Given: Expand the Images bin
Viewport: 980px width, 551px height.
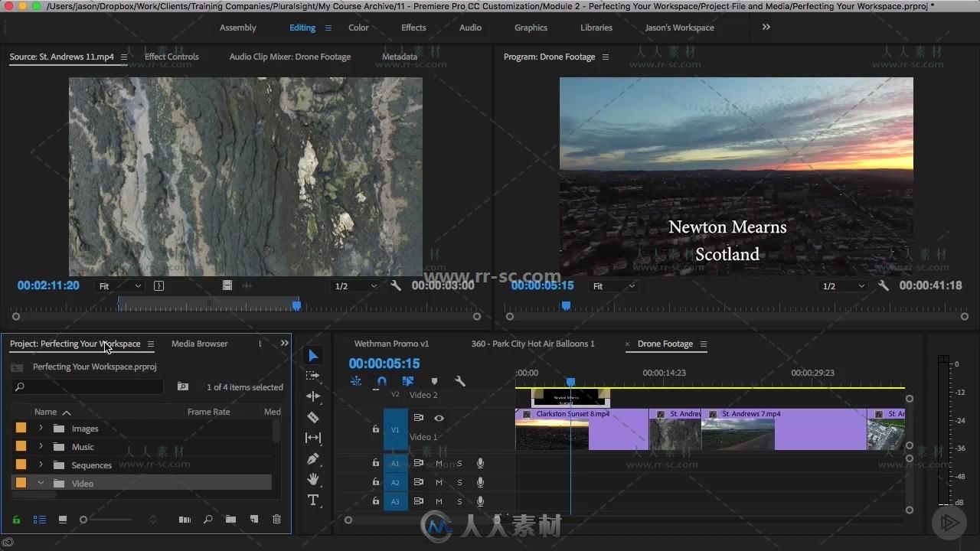Looking at the screenshot, I should (41, 429).
